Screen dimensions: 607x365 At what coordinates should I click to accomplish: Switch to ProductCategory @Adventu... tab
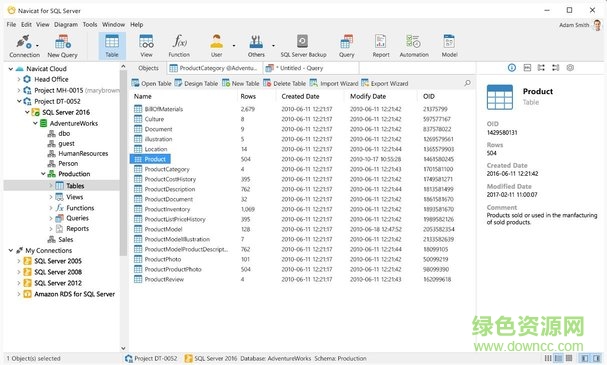(x=214, y=68)
